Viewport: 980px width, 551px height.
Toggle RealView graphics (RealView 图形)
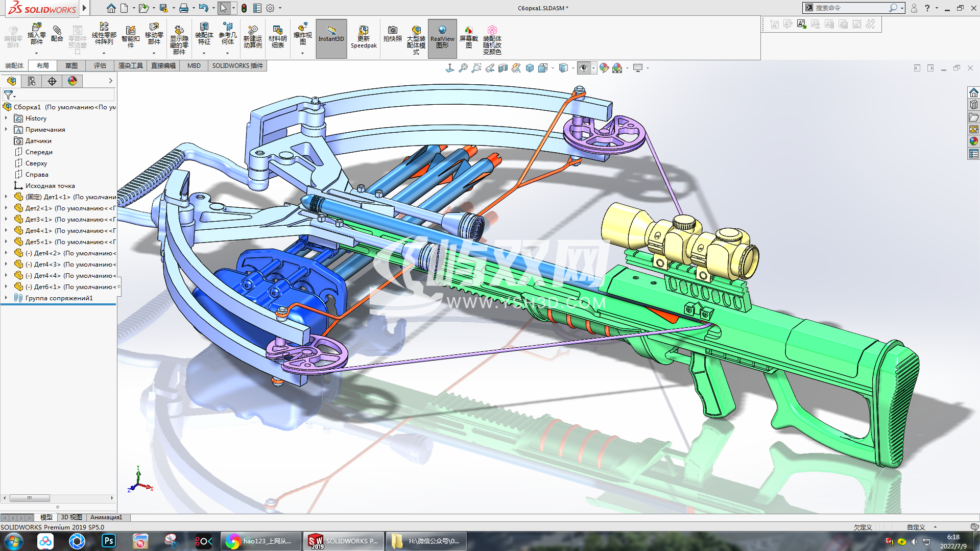pyautogui.click(x=442, y=37)
